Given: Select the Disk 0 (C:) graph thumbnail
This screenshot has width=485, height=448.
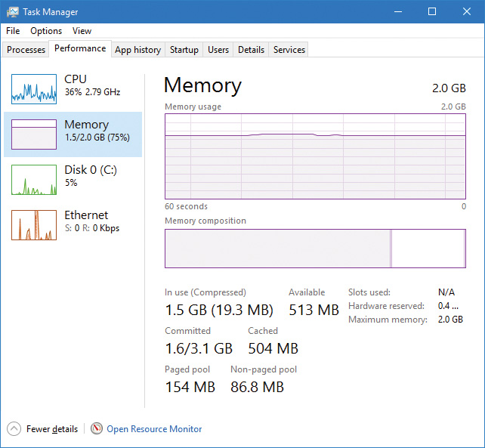Looking at the screenshot, I should (x=34, y=180).
